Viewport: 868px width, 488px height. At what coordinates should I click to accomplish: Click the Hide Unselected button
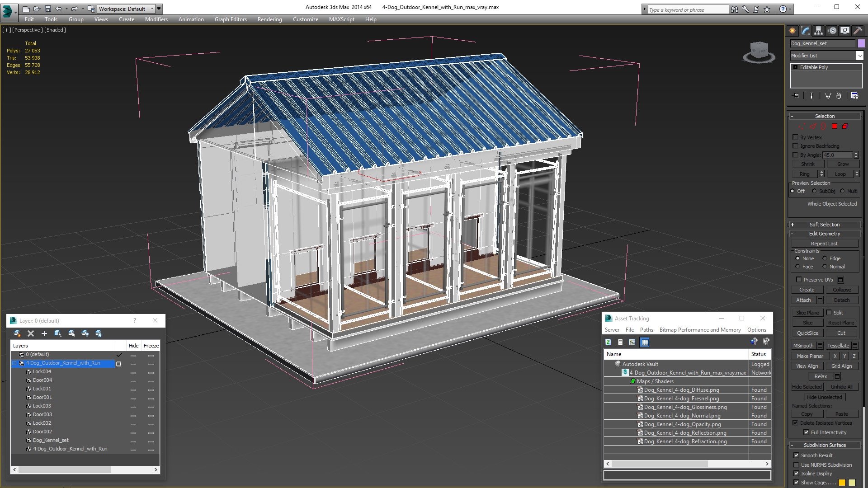(824, 397)
